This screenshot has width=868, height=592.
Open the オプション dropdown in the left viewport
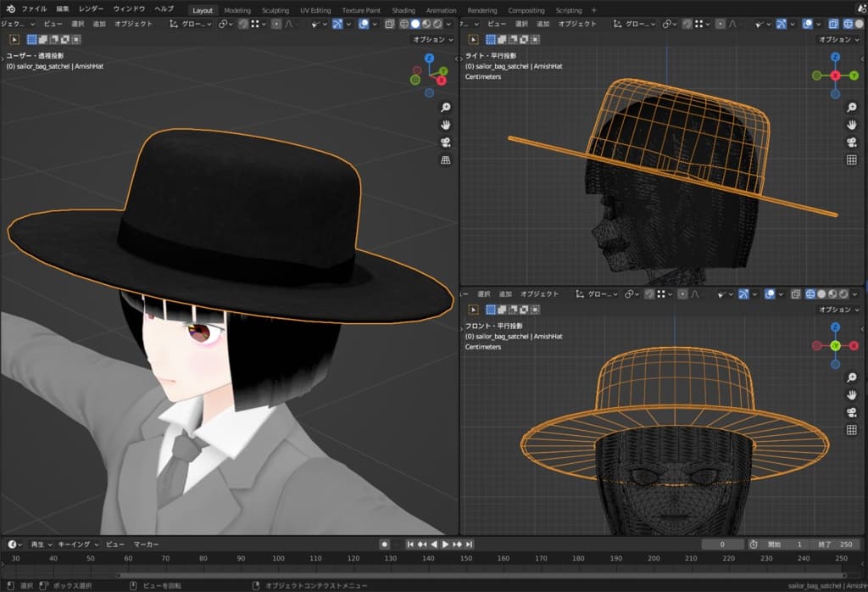[432, 39]
